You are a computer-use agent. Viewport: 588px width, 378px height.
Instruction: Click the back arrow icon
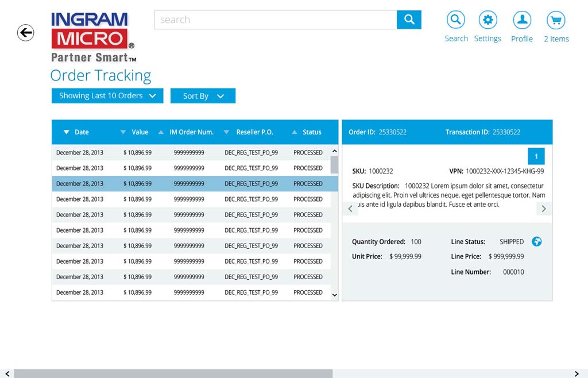click(25, 33)
